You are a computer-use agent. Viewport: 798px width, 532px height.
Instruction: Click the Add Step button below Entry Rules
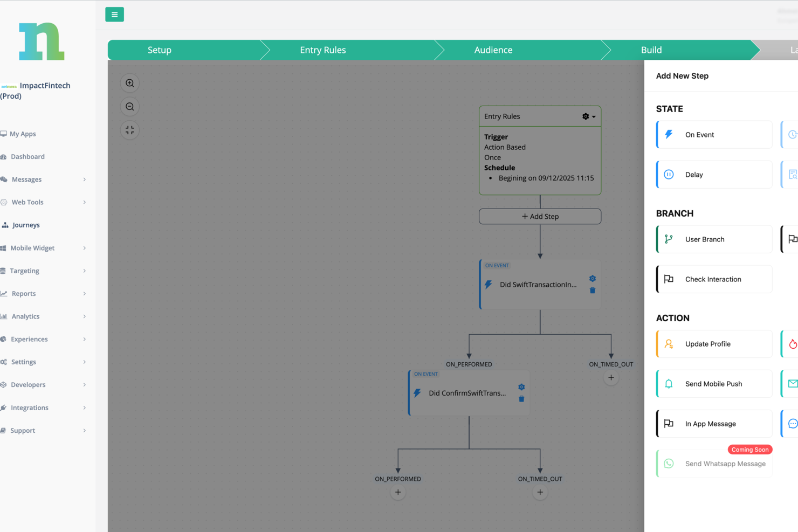pyautogui.click(x=540, y=216)
